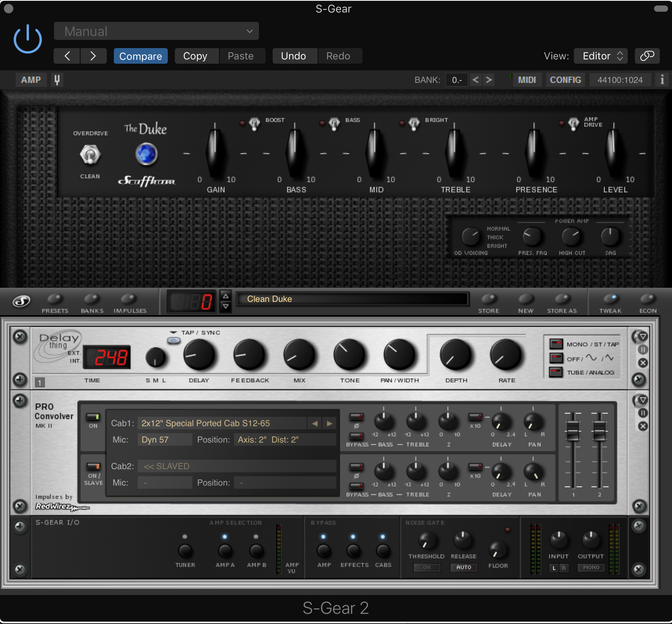Open the Pro Convolver module menu triangle
The image size is (672, 624).
click(x=643, y=400)
